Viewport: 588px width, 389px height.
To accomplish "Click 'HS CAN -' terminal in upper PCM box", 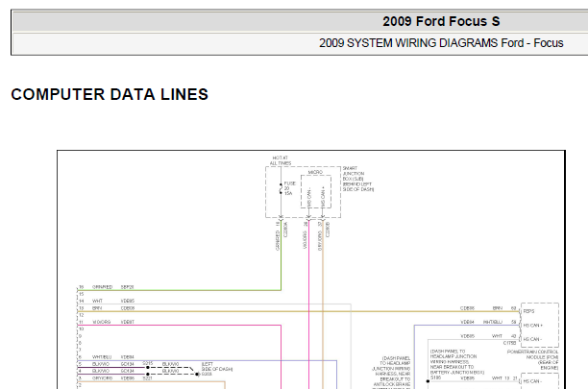I will pyautogui.click(x=532, y=339).
